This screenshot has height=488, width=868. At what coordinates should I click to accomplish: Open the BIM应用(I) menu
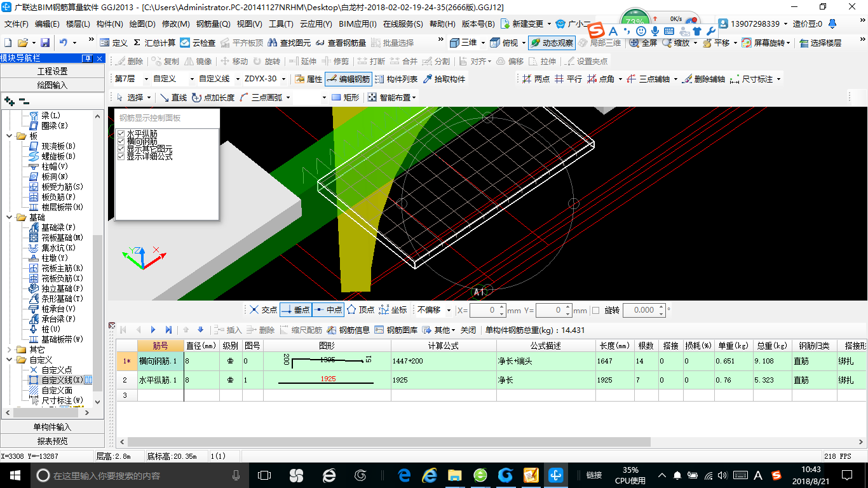357,24
